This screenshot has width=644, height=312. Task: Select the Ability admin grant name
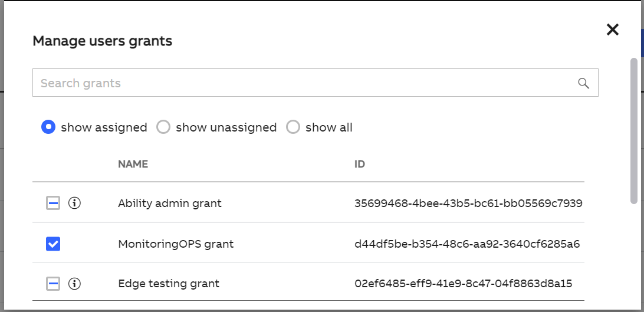click(x=170, y=203)
